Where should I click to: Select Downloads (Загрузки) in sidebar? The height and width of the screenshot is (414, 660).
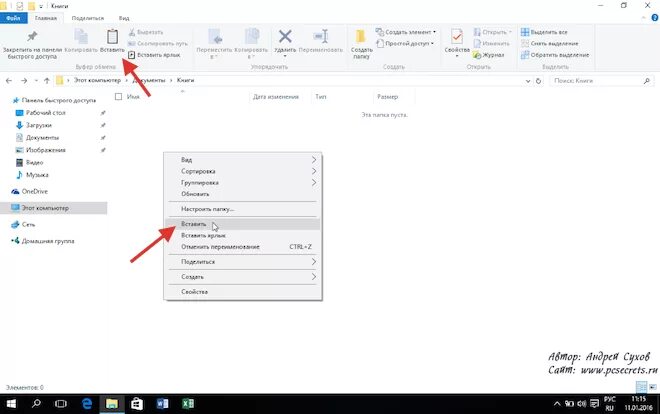pos(34,125)
